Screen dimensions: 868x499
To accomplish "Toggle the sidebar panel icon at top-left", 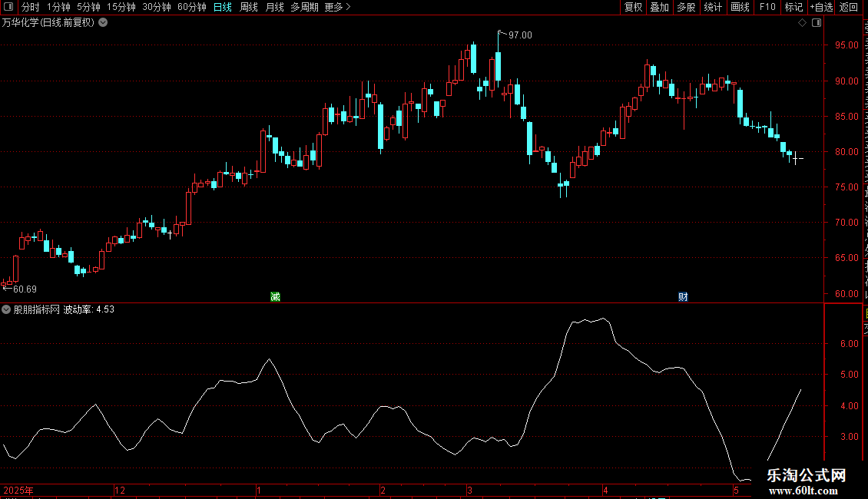I will click(x=8, y=7).
